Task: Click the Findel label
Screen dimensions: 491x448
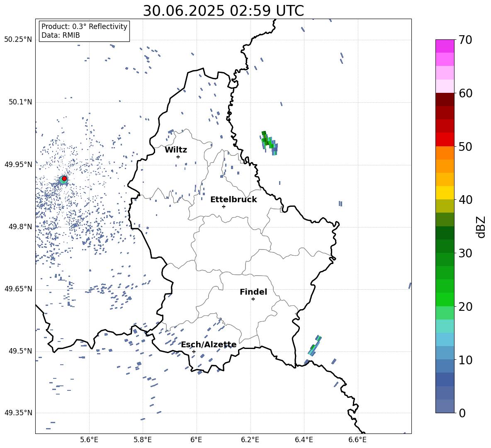Action: click(x=253, y=292)
